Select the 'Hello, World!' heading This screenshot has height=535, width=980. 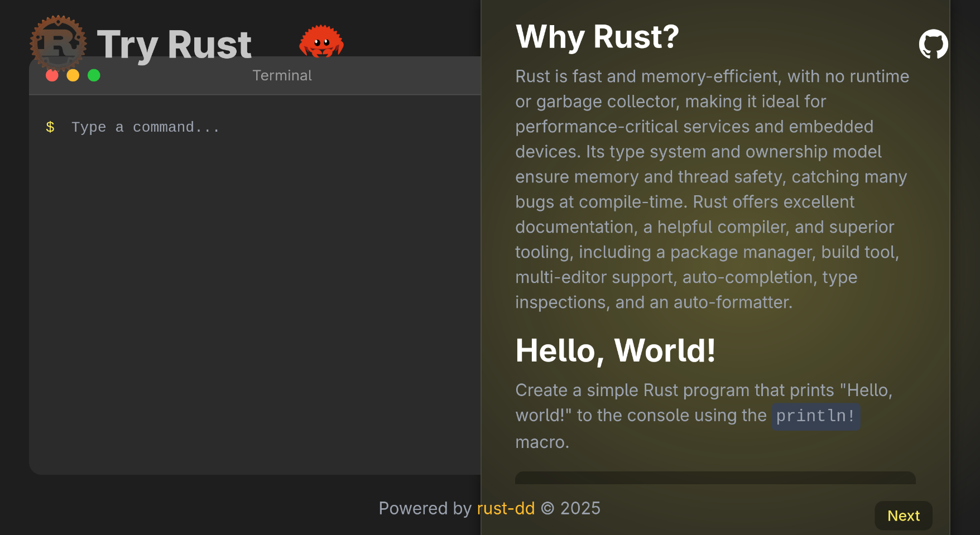click(x=615, y=350)
